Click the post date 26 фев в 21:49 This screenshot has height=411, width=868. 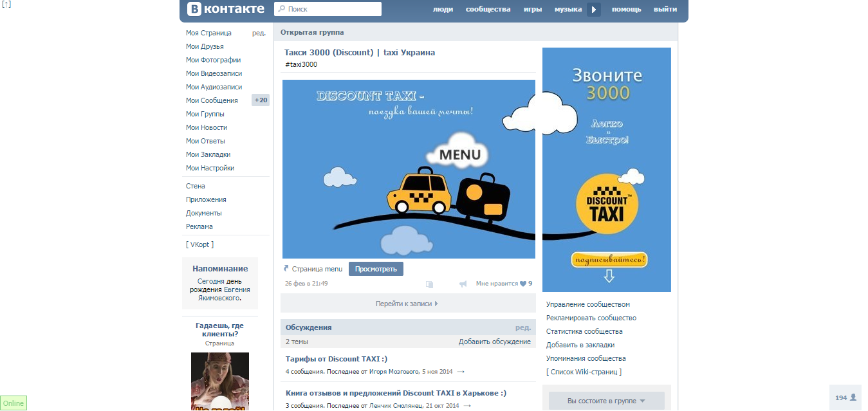(306, 284)
